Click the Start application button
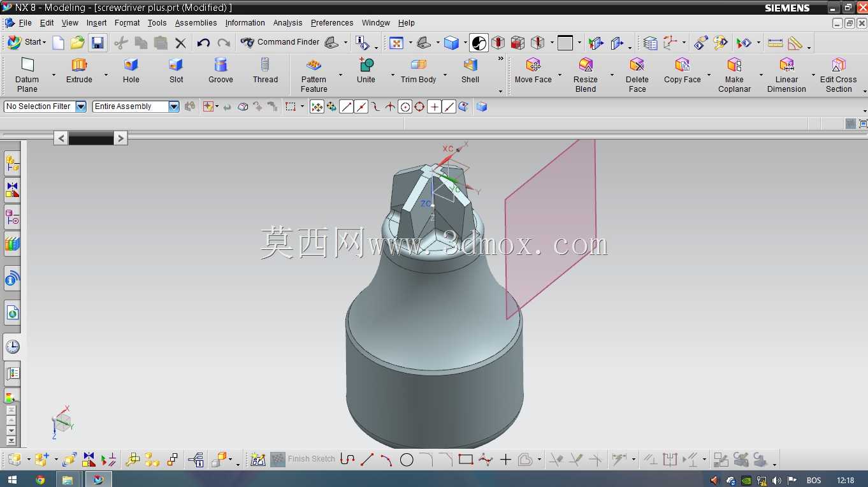Screen dimensions: 868x487 [x=26, y=43]
